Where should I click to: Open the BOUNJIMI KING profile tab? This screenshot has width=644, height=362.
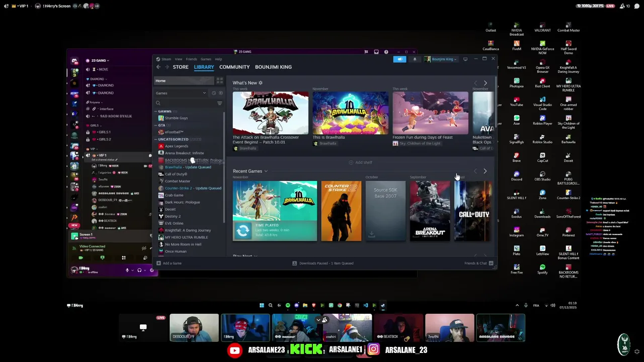[273, 67]
